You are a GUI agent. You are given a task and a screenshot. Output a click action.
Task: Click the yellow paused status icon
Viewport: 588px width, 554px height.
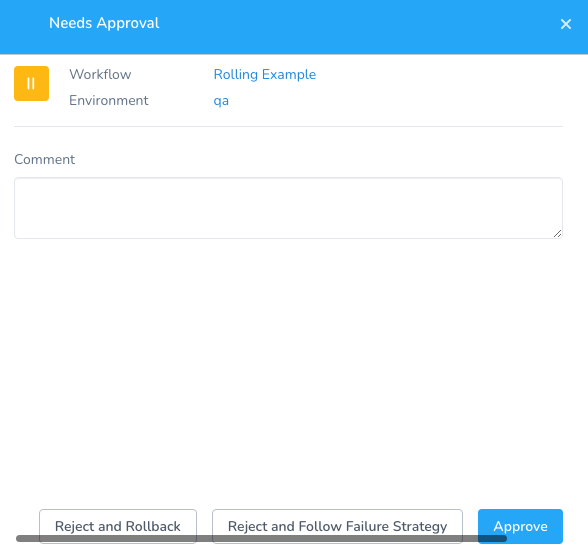click(x=32, y=83)
